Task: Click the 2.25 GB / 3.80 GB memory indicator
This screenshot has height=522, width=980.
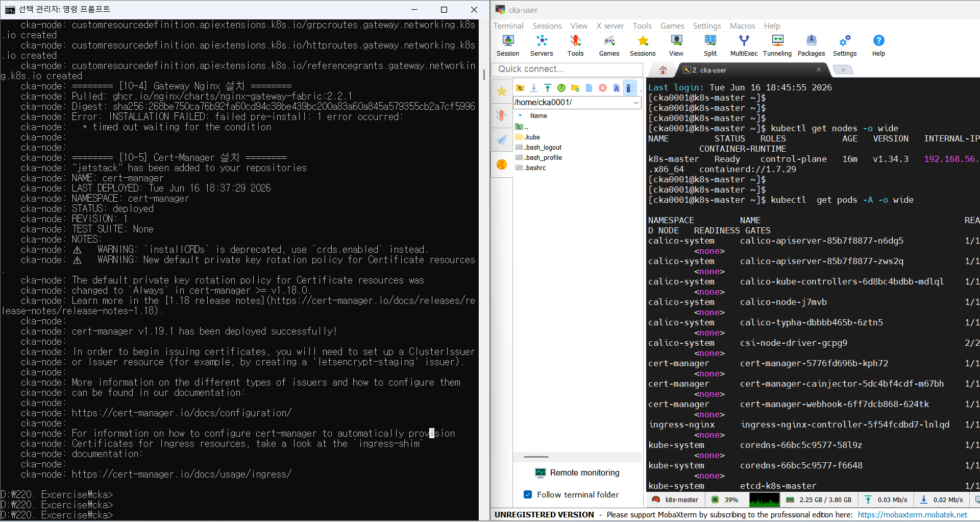Action: click(819, 500)
